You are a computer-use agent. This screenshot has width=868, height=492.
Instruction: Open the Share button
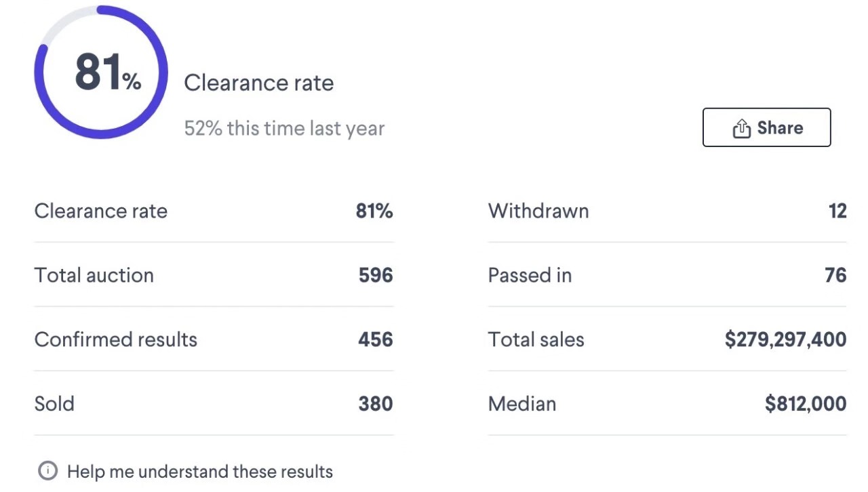766,127
